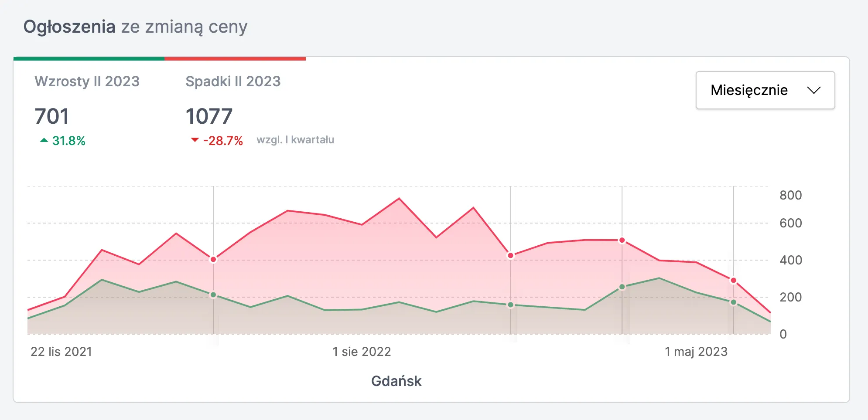Click the 1 sie 2022 axis label
868x420 pixels.
click(x=362, y=352)
